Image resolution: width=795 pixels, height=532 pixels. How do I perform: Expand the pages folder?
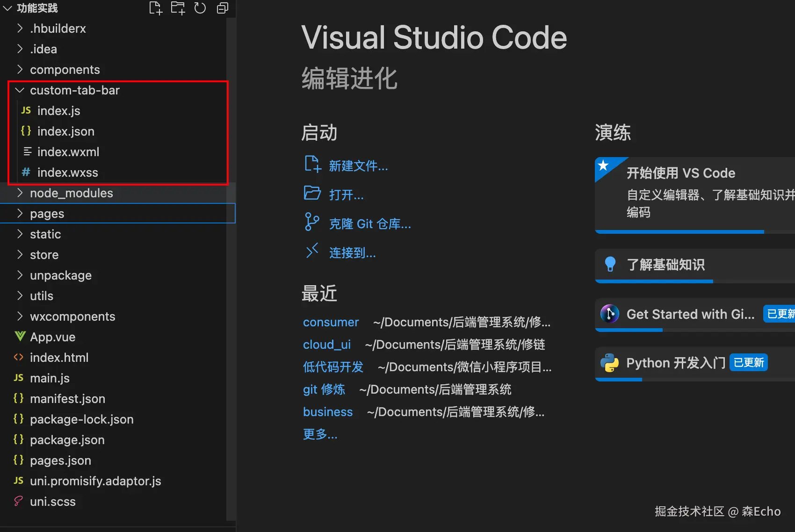click(20, 213)
